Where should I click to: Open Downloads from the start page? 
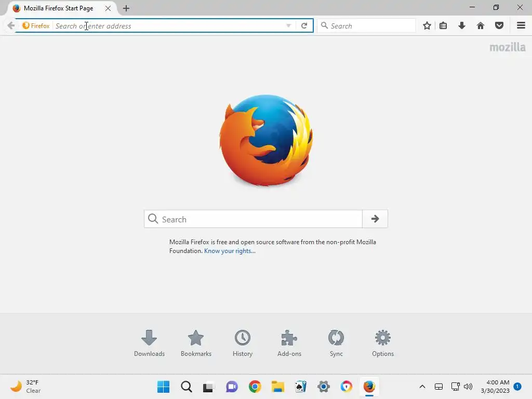(149, 343)
